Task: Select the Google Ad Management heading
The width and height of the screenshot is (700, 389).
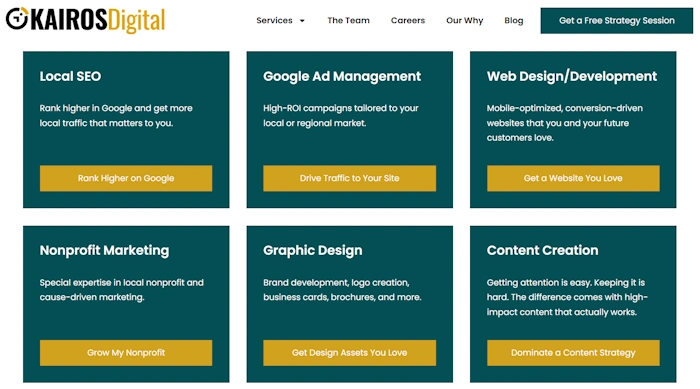Action: click(x=342, y=77)
